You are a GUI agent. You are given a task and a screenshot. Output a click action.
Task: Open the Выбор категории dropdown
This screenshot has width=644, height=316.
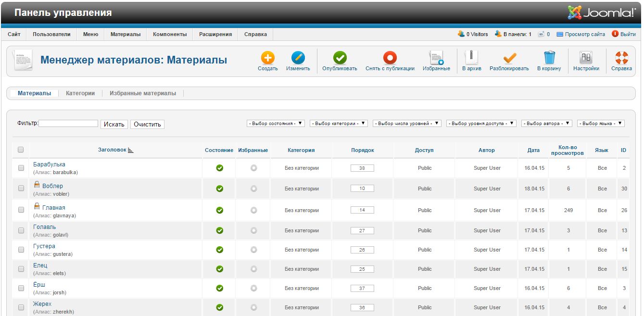[x=339, y=124]
